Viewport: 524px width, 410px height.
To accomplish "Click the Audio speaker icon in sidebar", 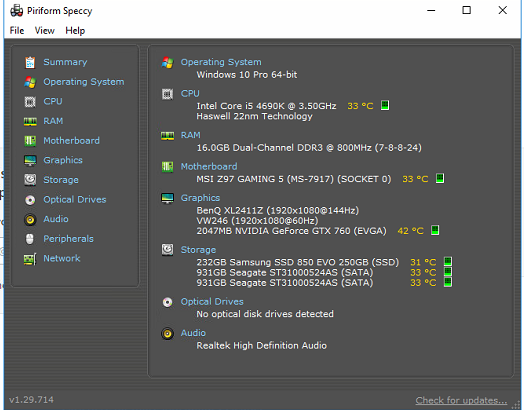I will click(30, 220).
